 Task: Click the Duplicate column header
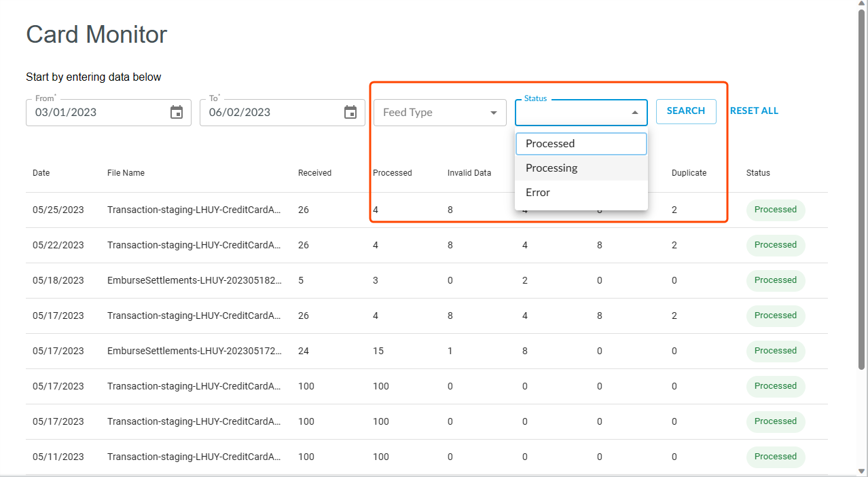tap(689, 173)
